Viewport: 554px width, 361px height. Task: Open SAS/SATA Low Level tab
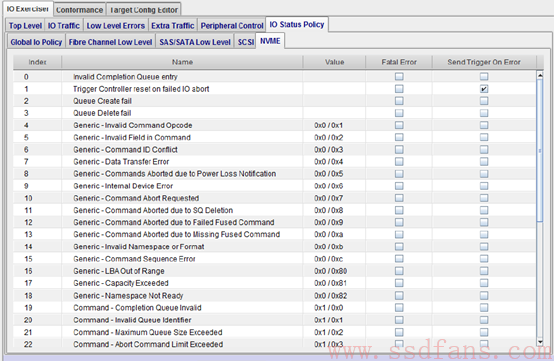coord(195,42)
